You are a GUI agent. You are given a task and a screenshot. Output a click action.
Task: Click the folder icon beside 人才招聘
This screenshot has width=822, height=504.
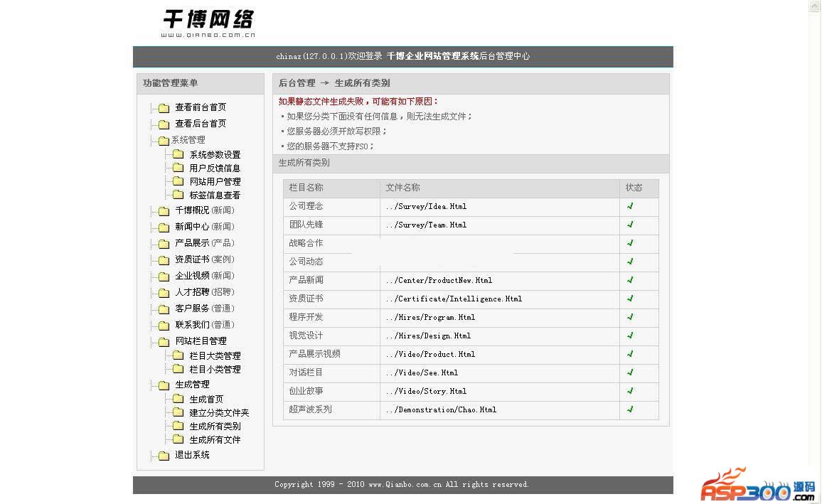(x=164, y=292)
